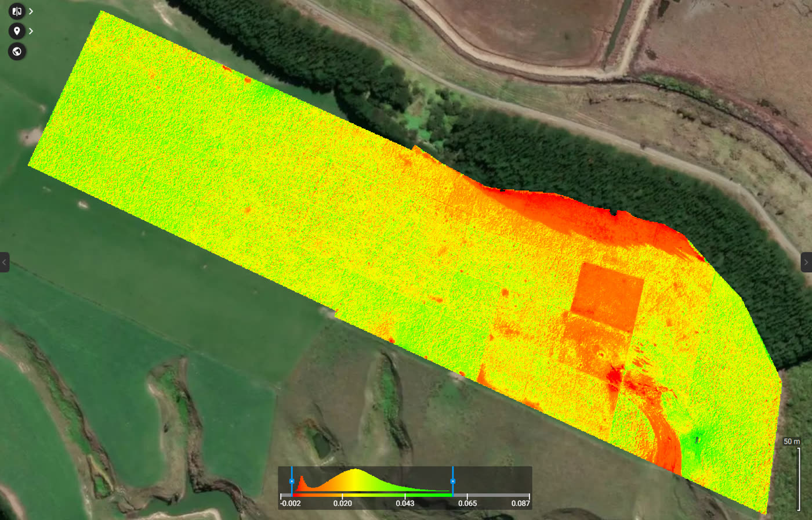The height and width of the screenshot is (520, 812).
Task: Click the minimum histogram range handle
Action: pos(292,481)
